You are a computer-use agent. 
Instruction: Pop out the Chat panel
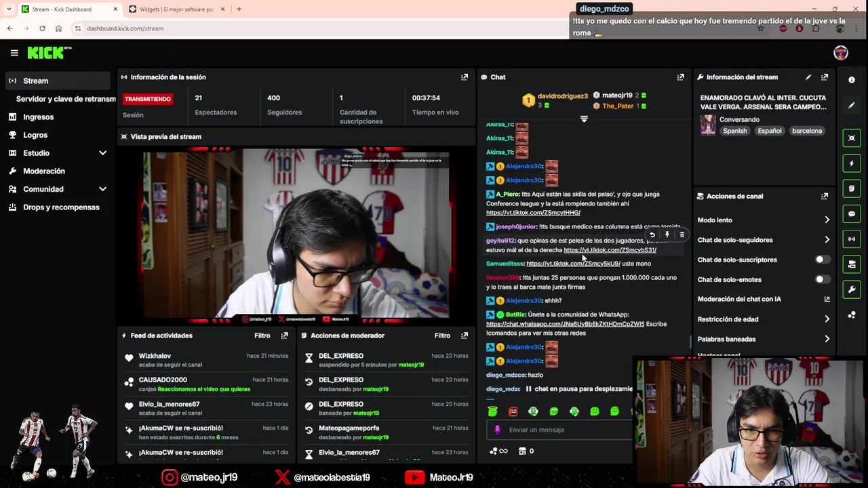[681, 77]
